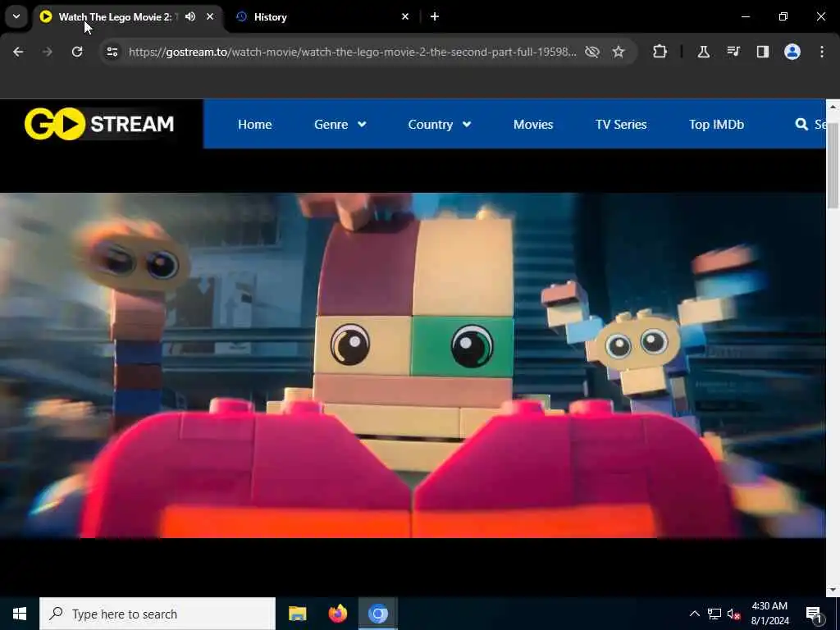Click the taskbar search box
The height and width of the screenshot is (630, 840).
click(157, 614)
